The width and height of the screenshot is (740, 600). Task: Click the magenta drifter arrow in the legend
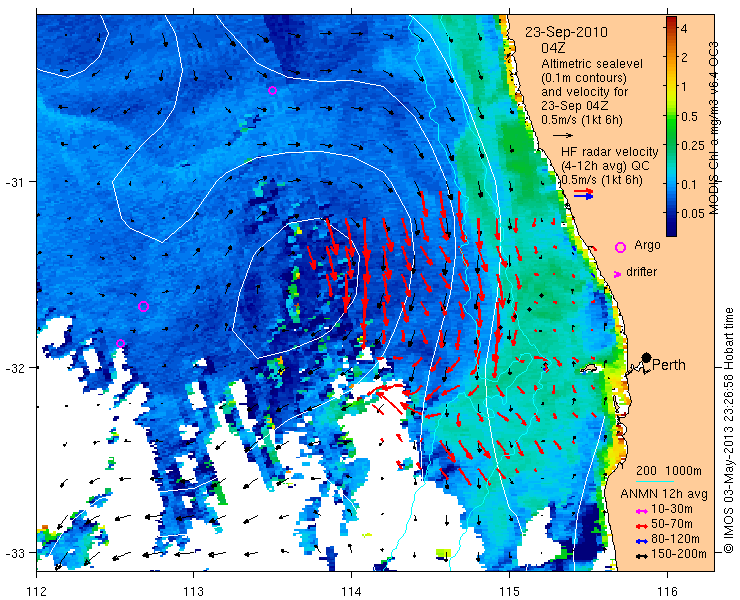(x=617, y=274)
